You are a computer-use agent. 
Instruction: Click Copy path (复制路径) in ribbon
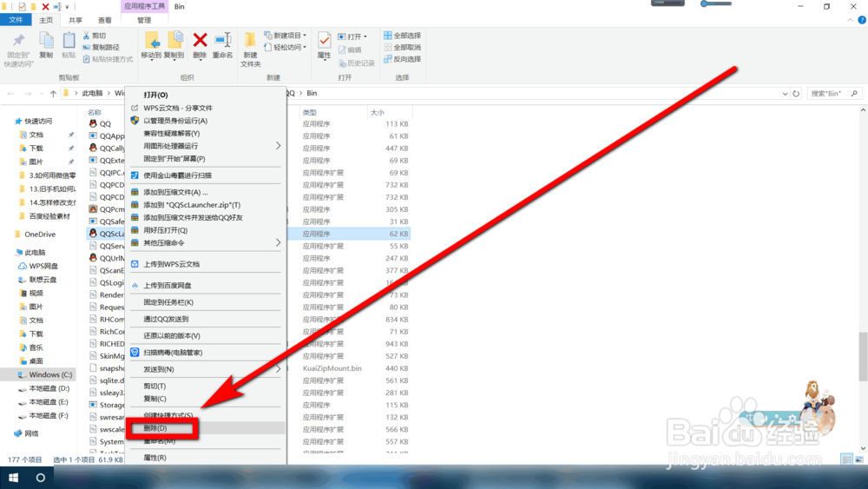(101, 47)
